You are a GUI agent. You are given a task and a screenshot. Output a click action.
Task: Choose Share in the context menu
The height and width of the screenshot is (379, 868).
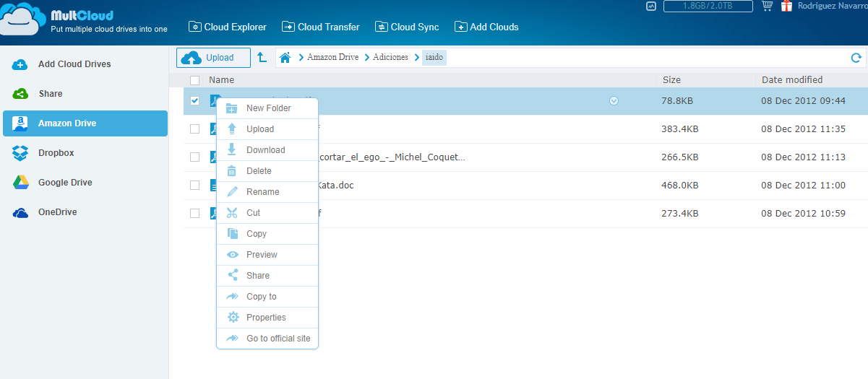coord(267,276)
